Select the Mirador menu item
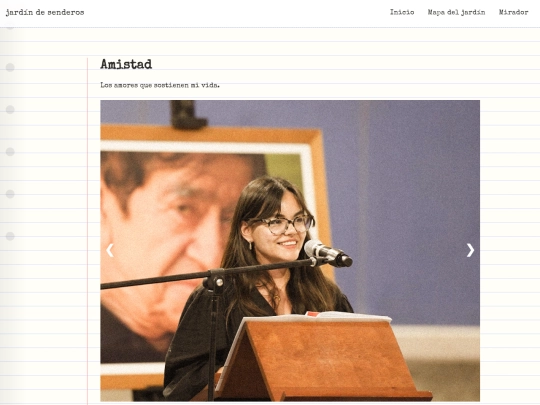Image resolution: width=540 pixels, height=405 pixels. click(513, 12)
